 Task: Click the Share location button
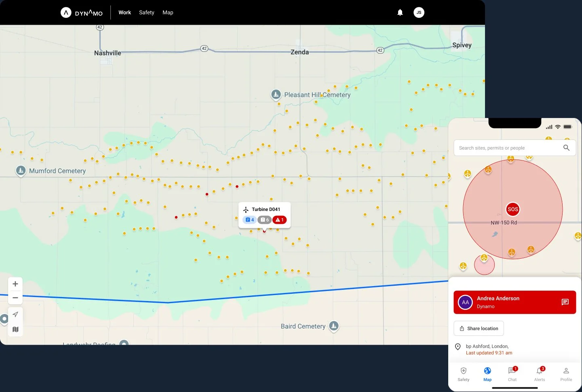(479, 329)
